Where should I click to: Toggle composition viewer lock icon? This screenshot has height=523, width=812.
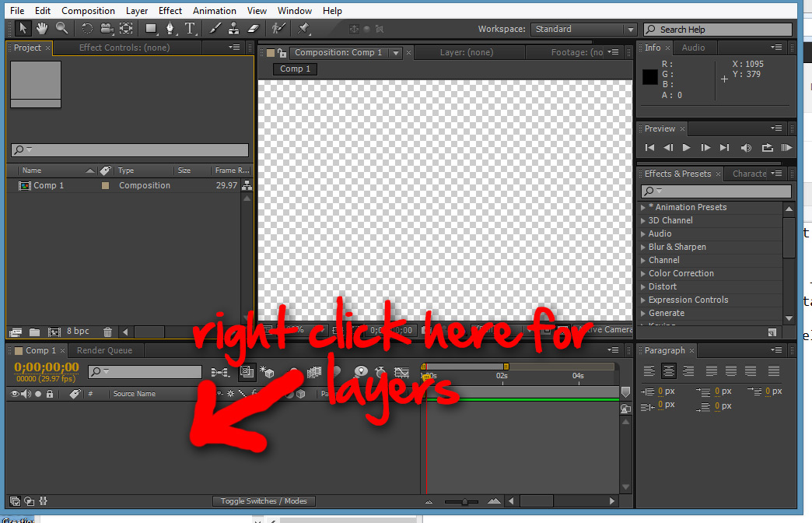[x=282, y=52]
